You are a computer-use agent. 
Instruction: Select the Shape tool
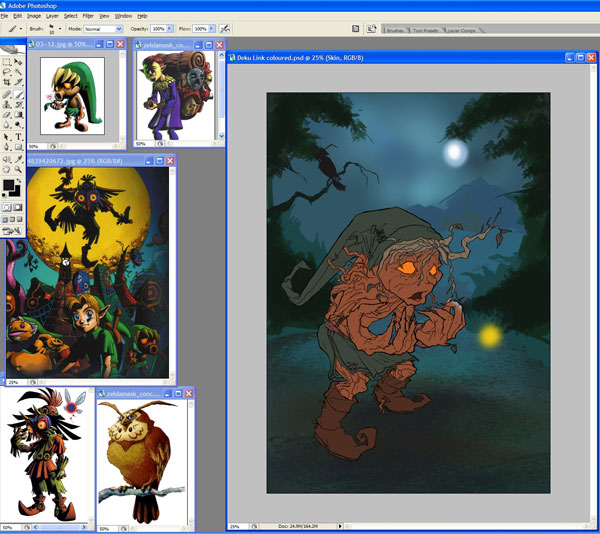tap(18, 147)
